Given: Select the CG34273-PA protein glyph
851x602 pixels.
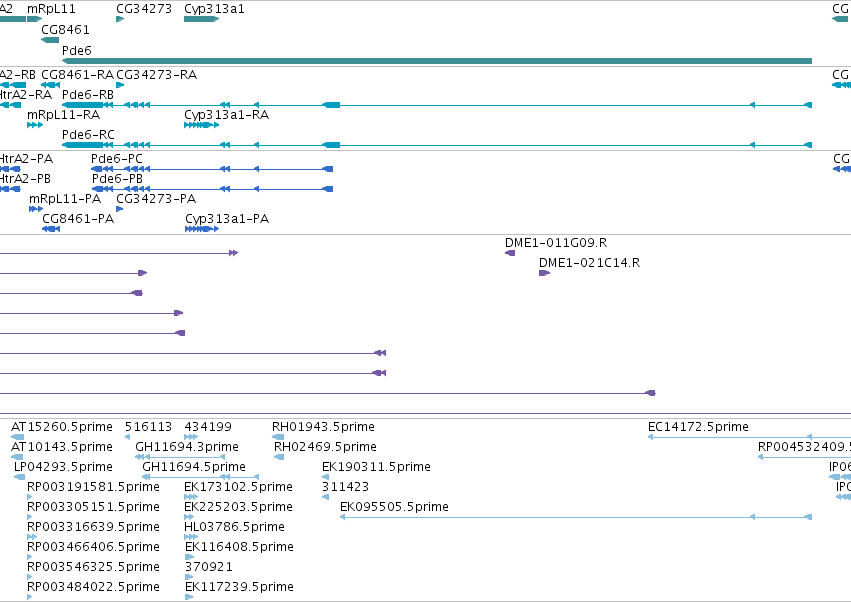Looking at the screenshot, I should 119,209.
